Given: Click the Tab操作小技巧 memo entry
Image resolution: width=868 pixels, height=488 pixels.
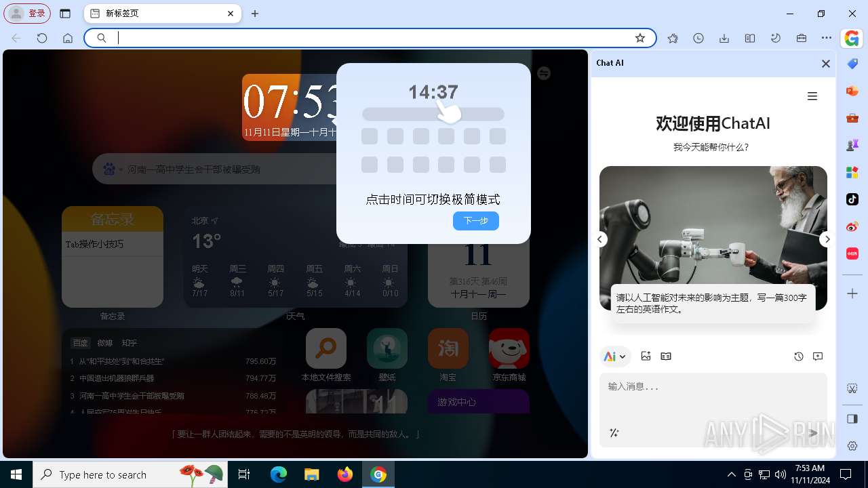Looking at the screenshot, I should click(95, 244).
